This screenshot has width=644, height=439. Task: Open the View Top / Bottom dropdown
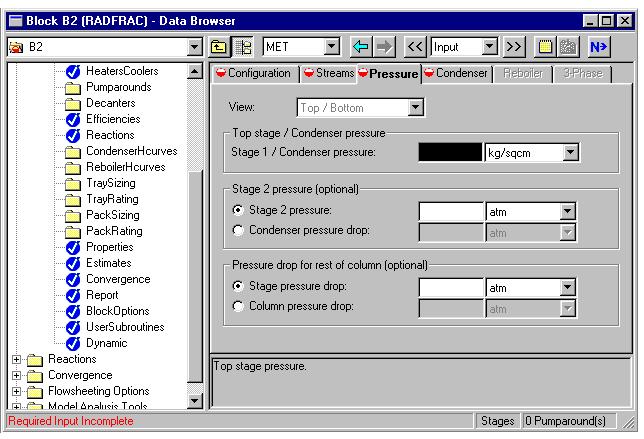pyautogui.click(x=416, y=108)
